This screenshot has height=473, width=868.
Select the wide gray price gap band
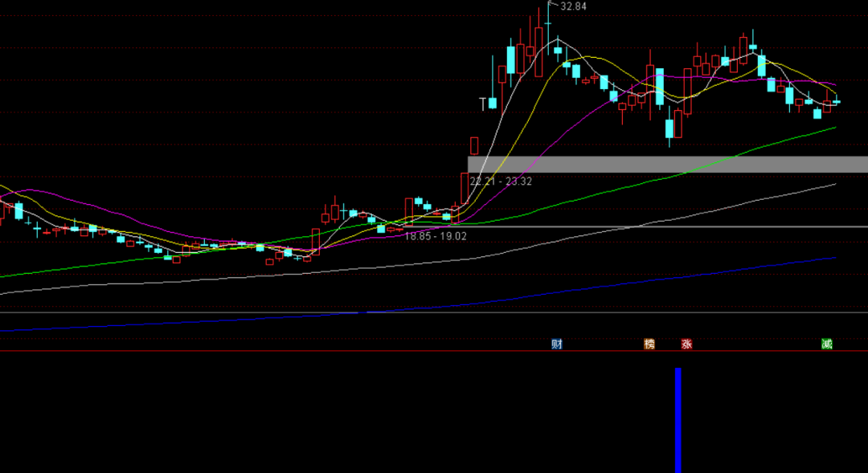tap(667, 165)
